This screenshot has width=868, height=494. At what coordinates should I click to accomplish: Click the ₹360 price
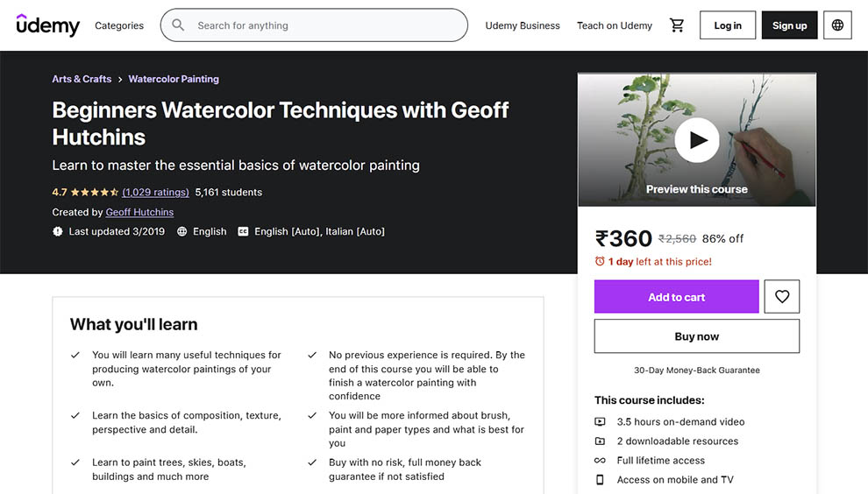click(x=623, y=238)
